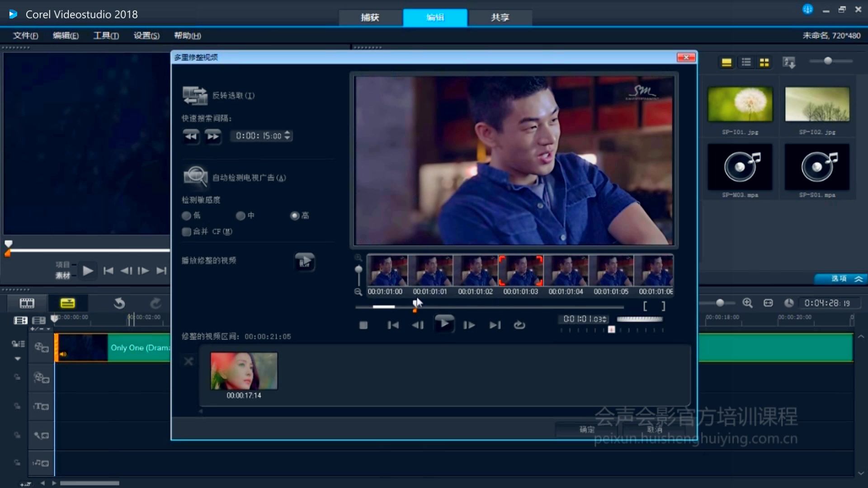Select the SP-M03.mpa audio clip thumbnail
The height and width of the screenshot is (488, 868).
740,167
